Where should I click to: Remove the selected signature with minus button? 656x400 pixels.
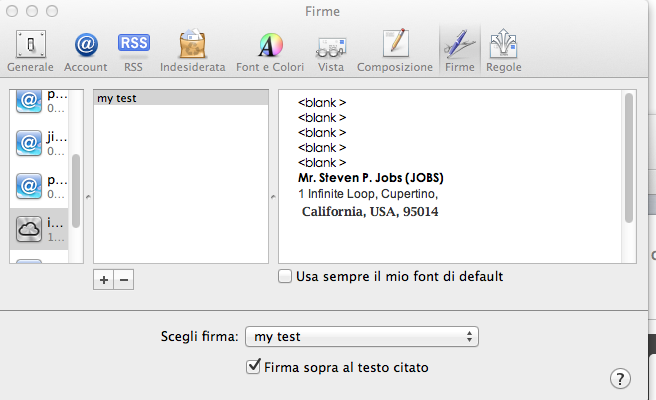pos(124,280)
